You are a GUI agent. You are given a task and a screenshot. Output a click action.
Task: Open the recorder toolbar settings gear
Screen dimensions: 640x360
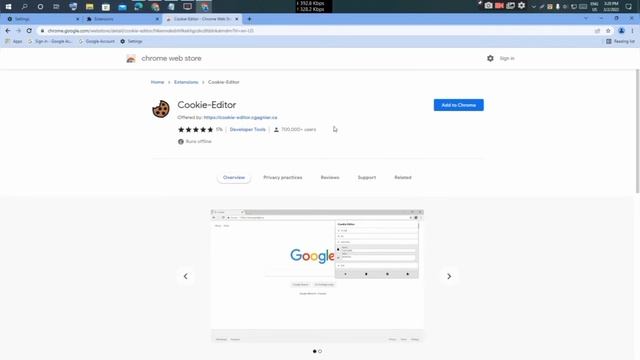click(x=522, y=6)
